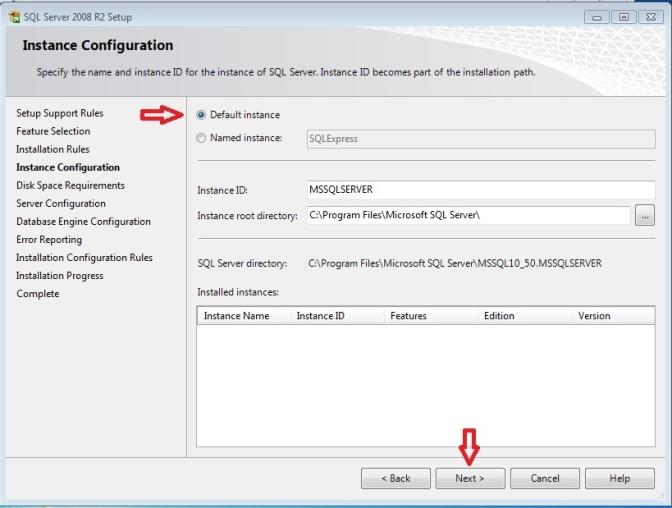The image size is (672, 508).
Task: Select the Named instance radio button
Action: click(x=202, y=139)
